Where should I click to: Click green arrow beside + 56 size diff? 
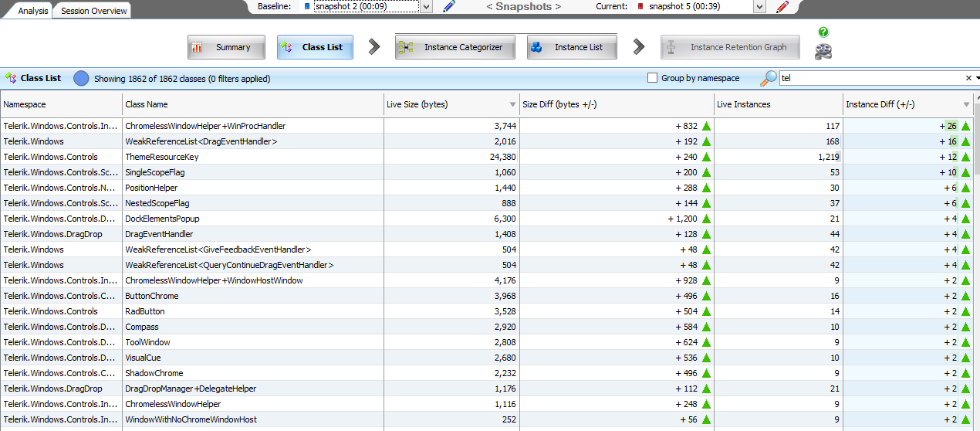(706, 419)
